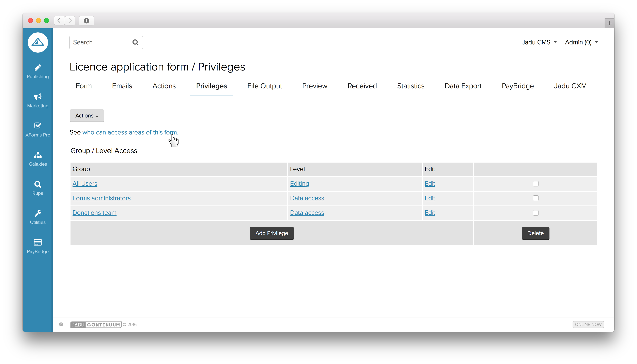Switch to the Emails tab
The image size is (637, 364).
coord(122,86)
